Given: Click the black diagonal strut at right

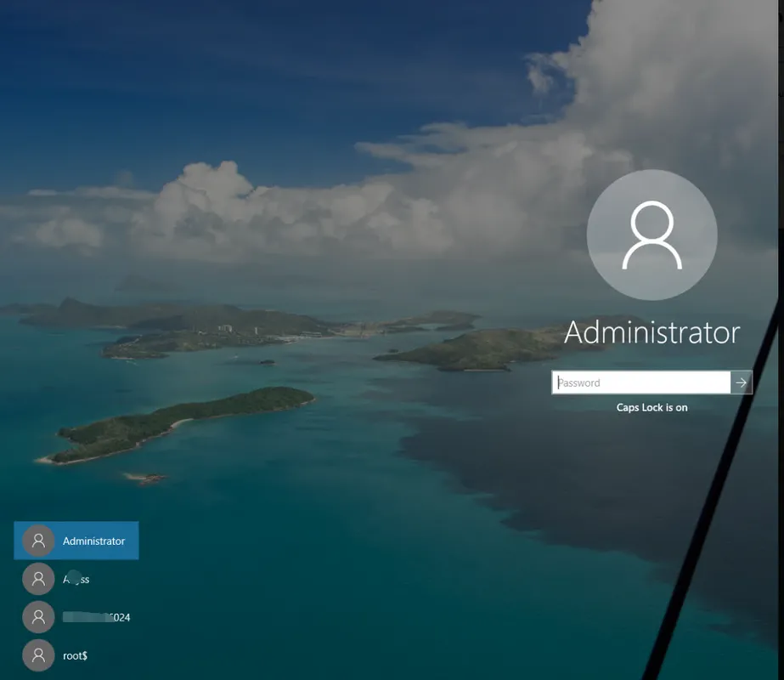Looking at the screenshot, I should point(713,493).
